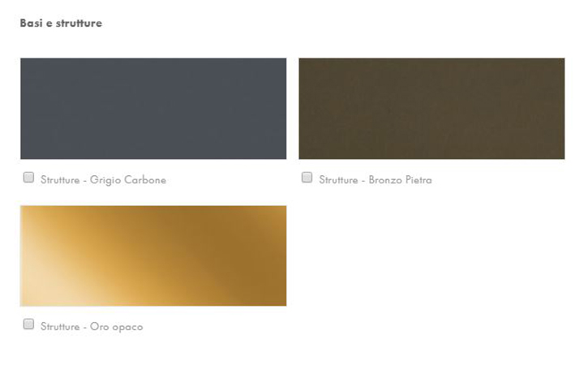Click the word 'Strutture' beside the Oro opaco checkbox
Screen dimensions: 588x365
point(60,327)
